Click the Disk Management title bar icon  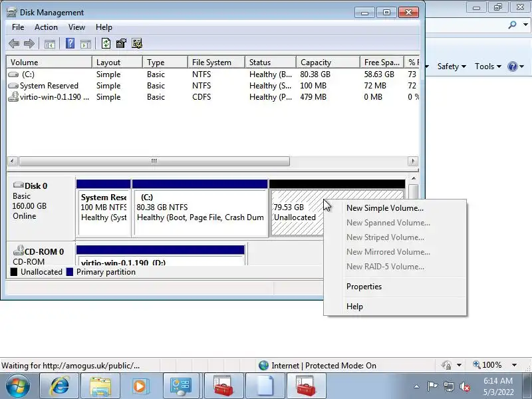click(x=11, y=13)
